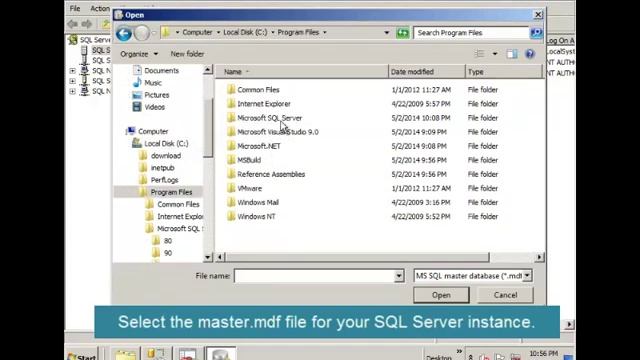640x360 pixels.
Task: Open the view options dropdown arrow
Action: coord(495,53)
